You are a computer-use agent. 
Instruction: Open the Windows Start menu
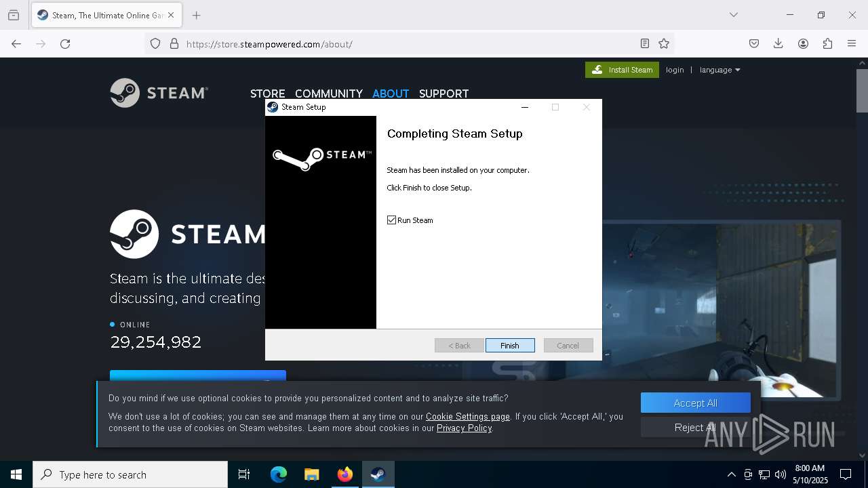tap(16, 474)
